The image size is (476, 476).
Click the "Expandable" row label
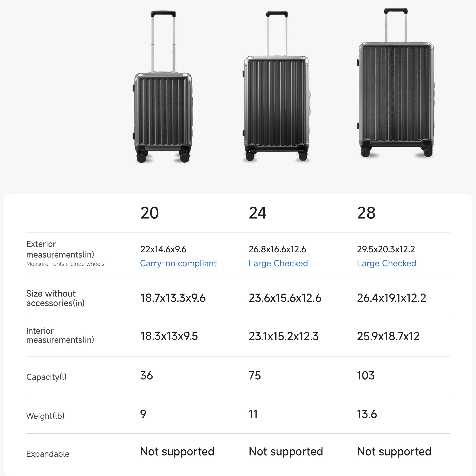click(x=48, y=454)
